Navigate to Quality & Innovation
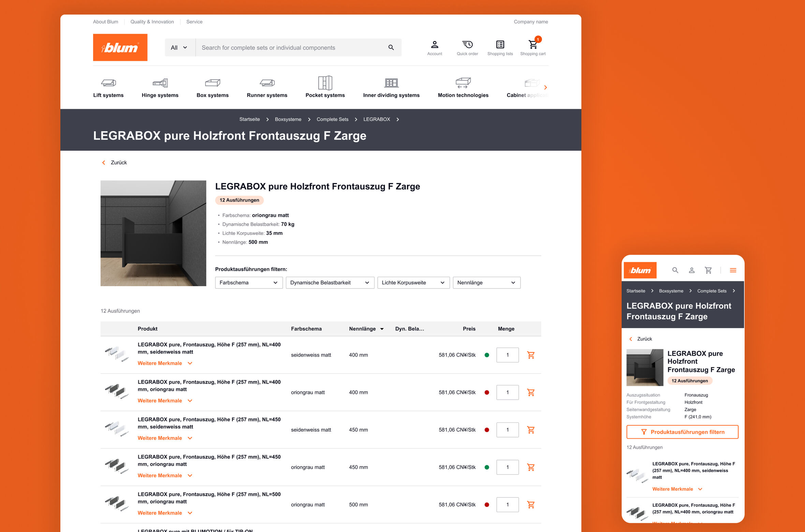Screen dimensions: 805x532 pyautogui.click(x=152, y=21)
